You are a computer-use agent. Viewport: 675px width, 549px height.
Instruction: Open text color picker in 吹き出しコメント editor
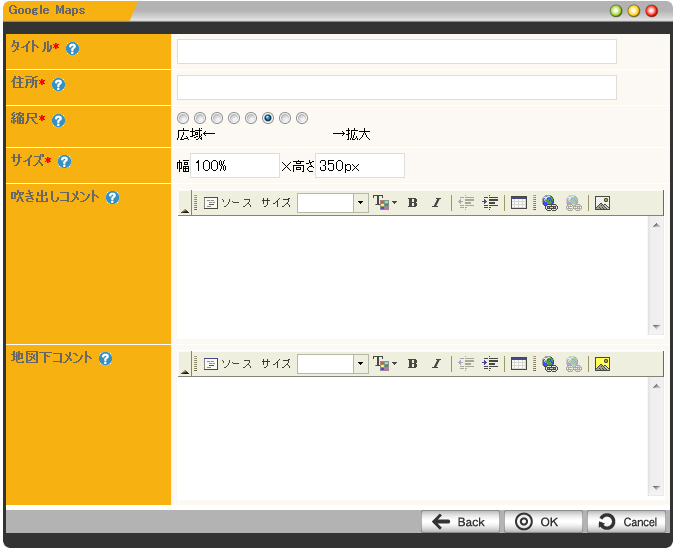(385, 202)
